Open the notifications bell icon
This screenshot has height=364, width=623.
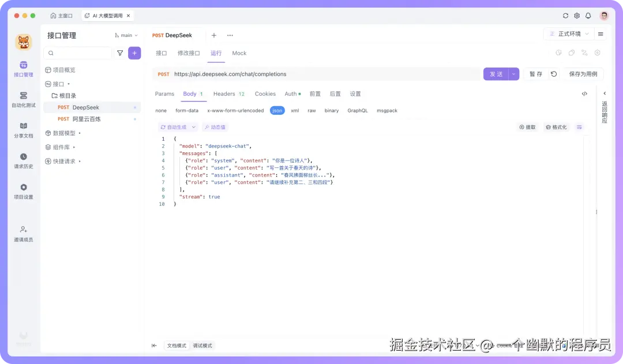coord(588,16)
